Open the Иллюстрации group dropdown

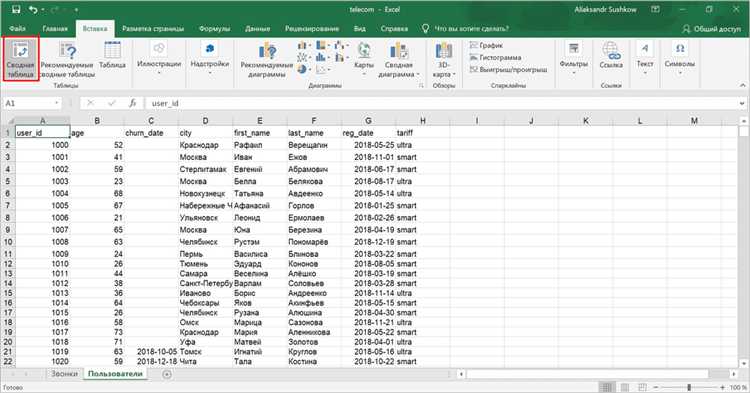point(159,58)
